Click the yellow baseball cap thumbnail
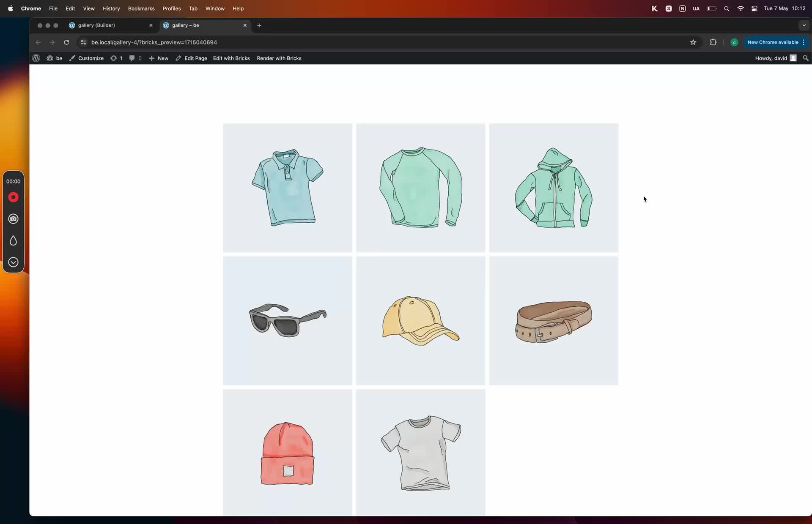This screenshot has width=812, height=524. 420,321
